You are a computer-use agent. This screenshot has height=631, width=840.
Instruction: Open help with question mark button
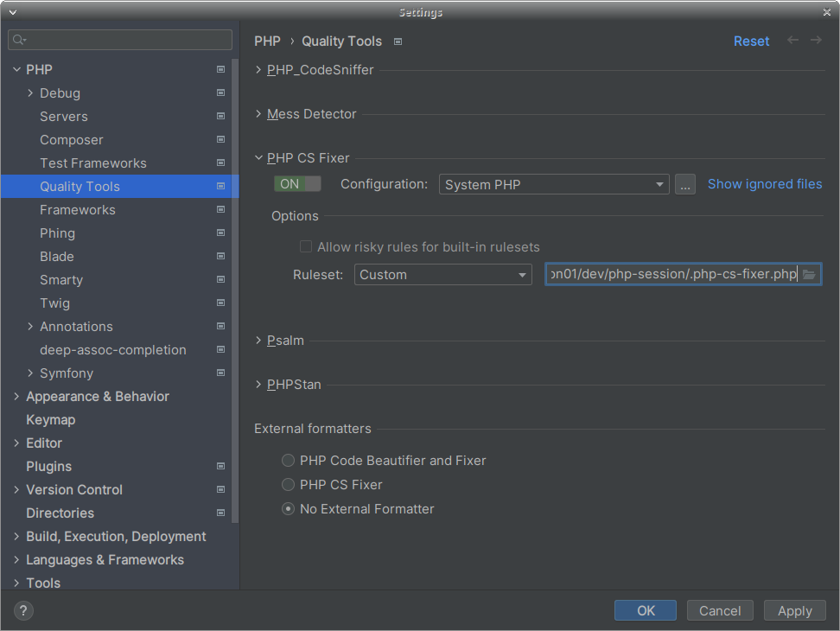tap(23, 610)
